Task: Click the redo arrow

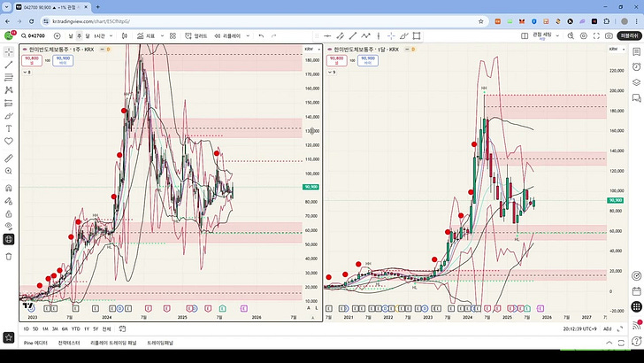Action: pos(274,35)
